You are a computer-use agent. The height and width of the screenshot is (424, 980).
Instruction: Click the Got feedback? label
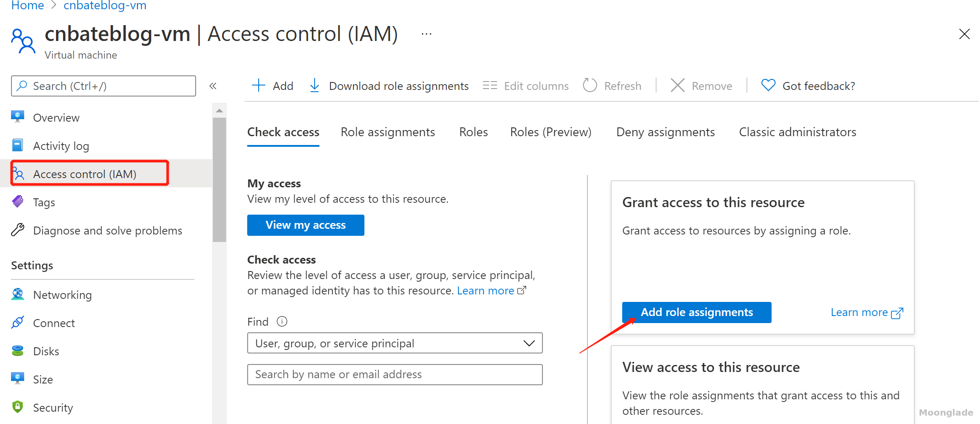point(819,86)
